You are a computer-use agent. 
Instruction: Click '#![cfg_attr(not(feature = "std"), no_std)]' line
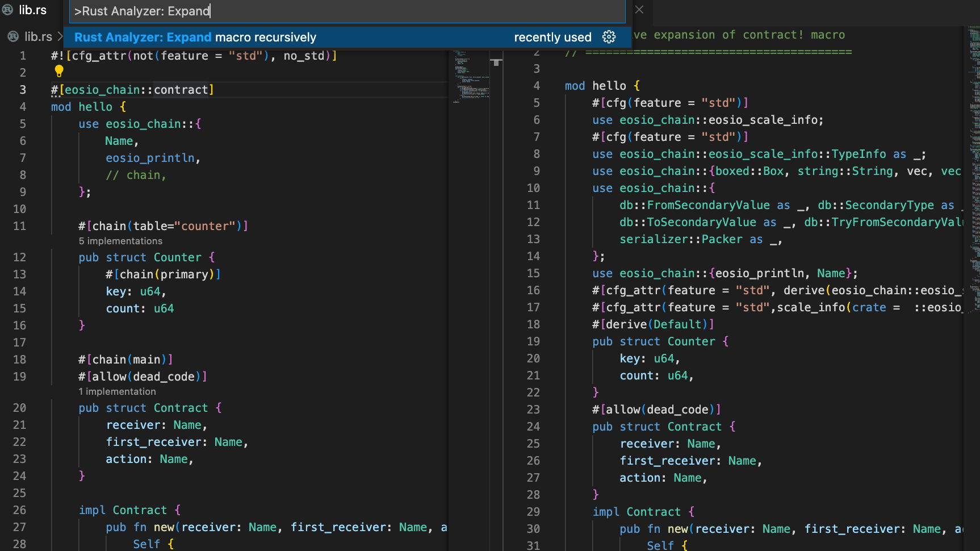coord(194,56)
